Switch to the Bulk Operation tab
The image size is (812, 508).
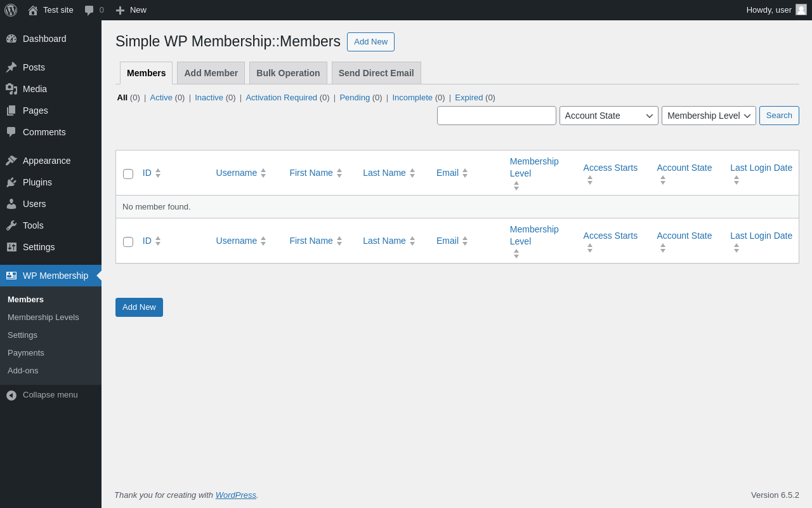click(x=288, y=73)
